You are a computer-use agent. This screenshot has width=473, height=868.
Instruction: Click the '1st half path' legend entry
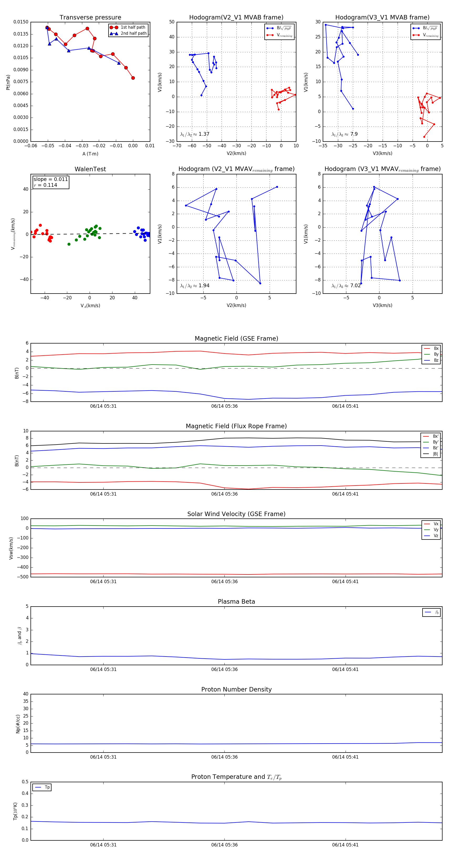pyautogui.click(x=128, y=27)
